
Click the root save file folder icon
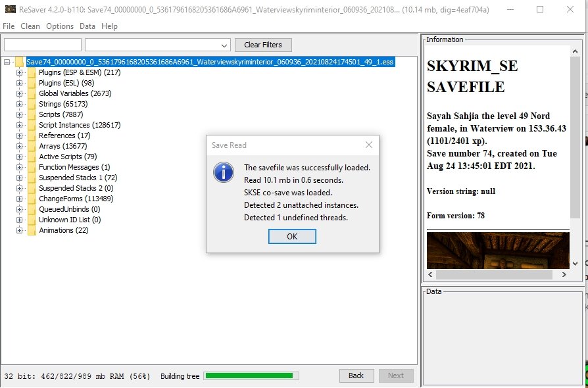click(20, 62)
